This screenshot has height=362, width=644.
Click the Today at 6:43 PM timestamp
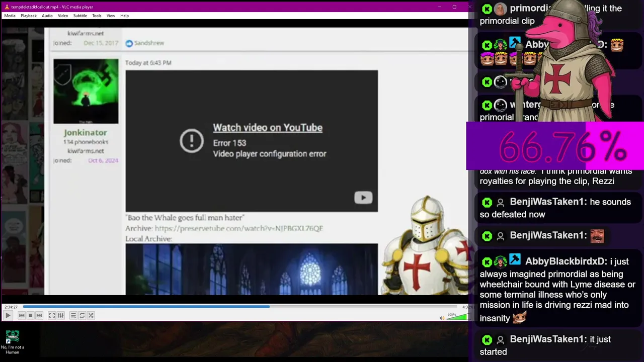[x=148, y=63]
